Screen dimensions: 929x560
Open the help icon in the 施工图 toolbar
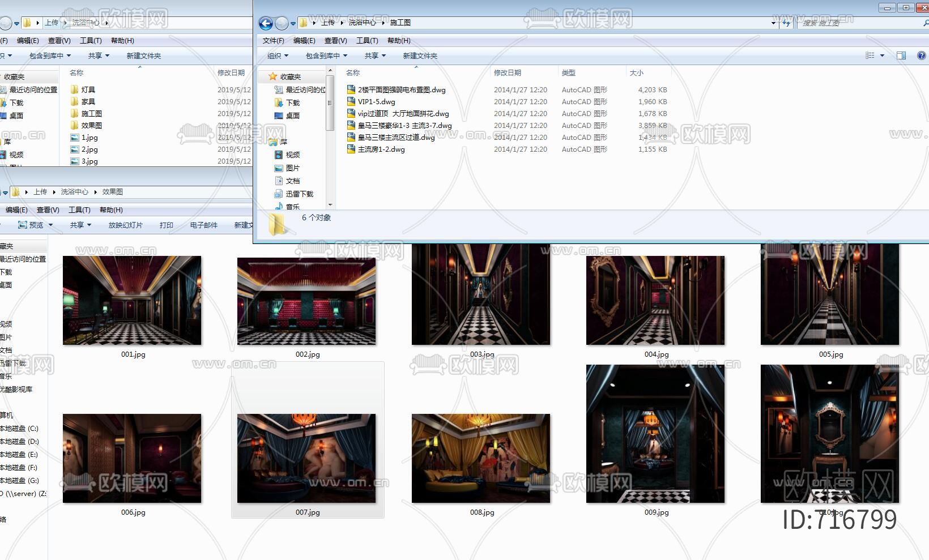point(922,55)
